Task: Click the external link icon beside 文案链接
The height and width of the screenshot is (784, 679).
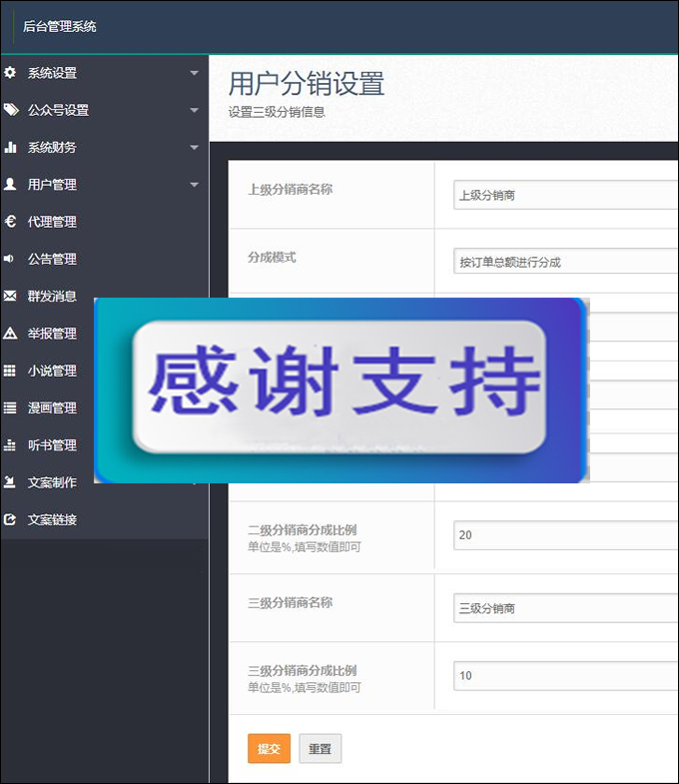Action: (10, 519)
